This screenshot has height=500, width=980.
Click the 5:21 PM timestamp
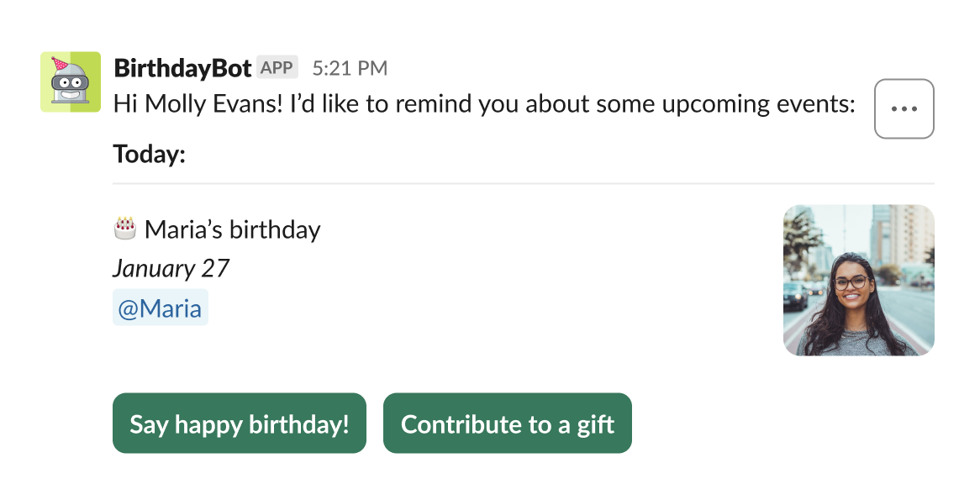click(x=349, y=66)
